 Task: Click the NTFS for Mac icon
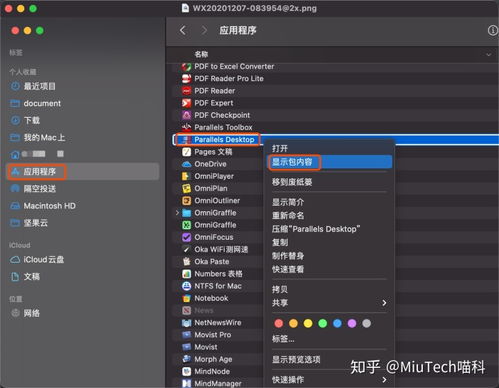186,286
